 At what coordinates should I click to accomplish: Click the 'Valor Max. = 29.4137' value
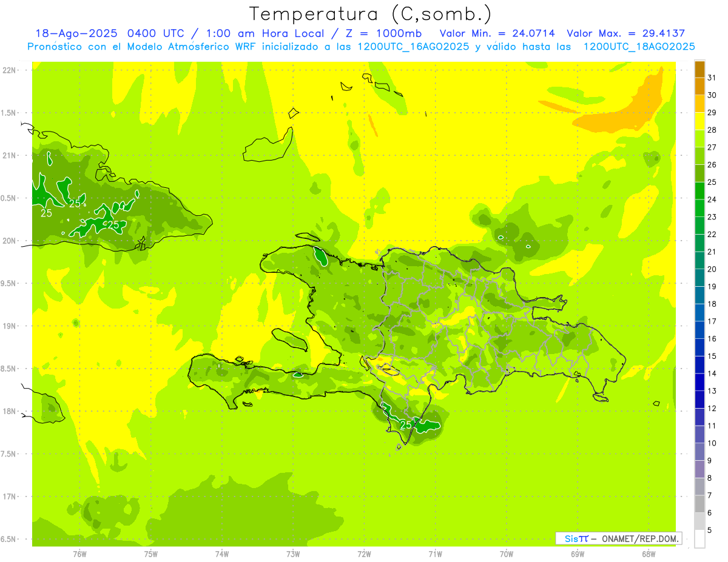coord(625,33)
